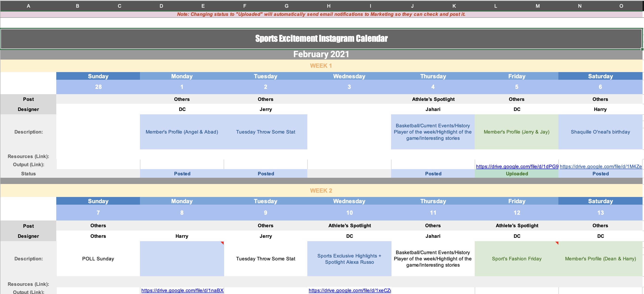
Task: Select the Sports Excitement Instagram Calendar title cell
Action: (321, 38)
